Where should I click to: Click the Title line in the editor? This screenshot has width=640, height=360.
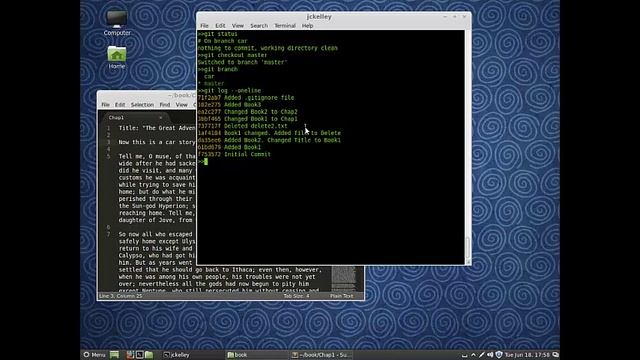click(157, 128)
